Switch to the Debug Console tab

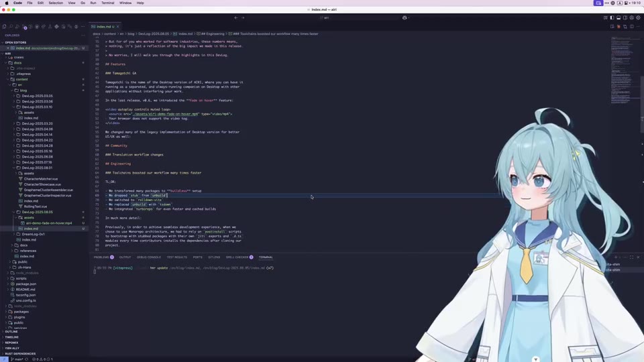[149, 257]
